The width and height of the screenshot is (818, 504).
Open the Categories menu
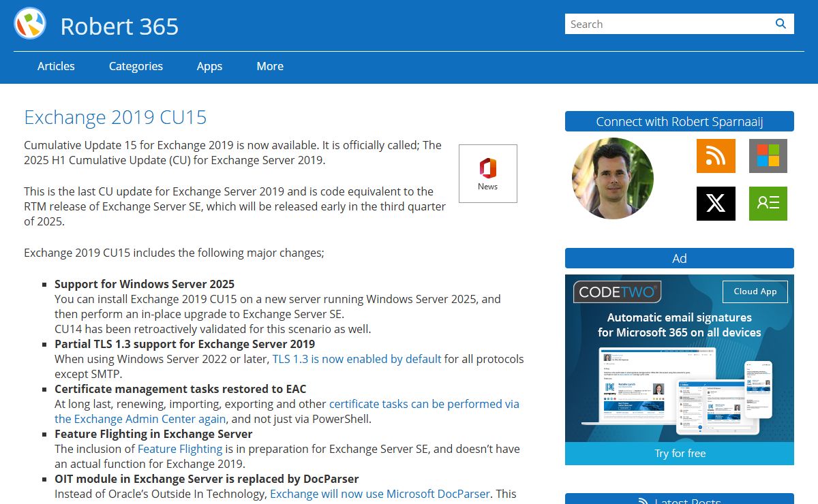pyautogui.click(x=136, y=66)
